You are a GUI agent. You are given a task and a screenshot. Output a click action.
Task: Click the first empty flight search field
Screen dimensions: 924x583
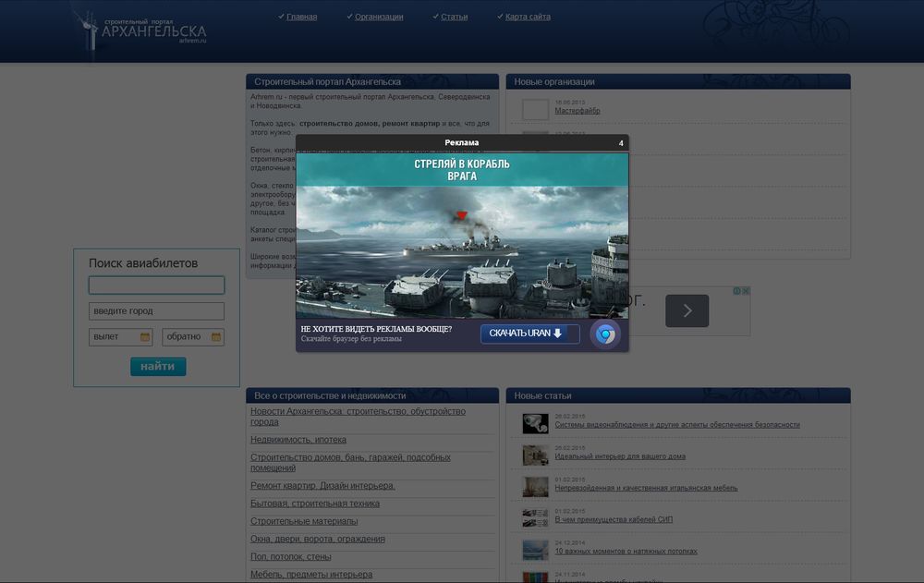point(156,285)
